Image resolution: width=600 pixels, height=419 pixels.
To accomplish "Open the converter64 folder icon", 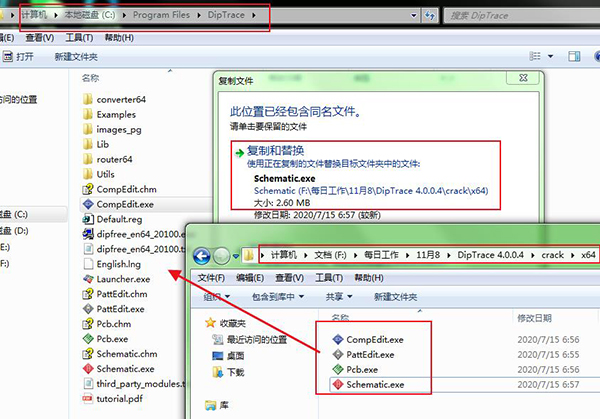I will tap(88, 99).
